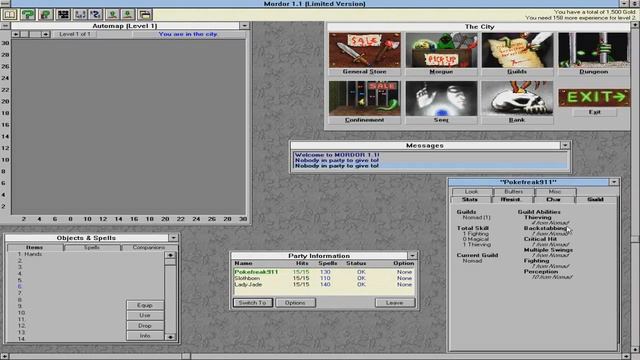Open the book icon in the main toolbar
Screen dimensions: 640x360
[x=10, y=15]
